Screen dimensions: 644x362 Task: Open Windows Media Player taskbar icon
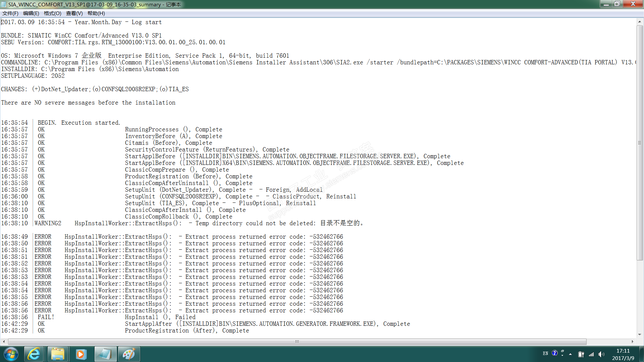coord(81,354)
